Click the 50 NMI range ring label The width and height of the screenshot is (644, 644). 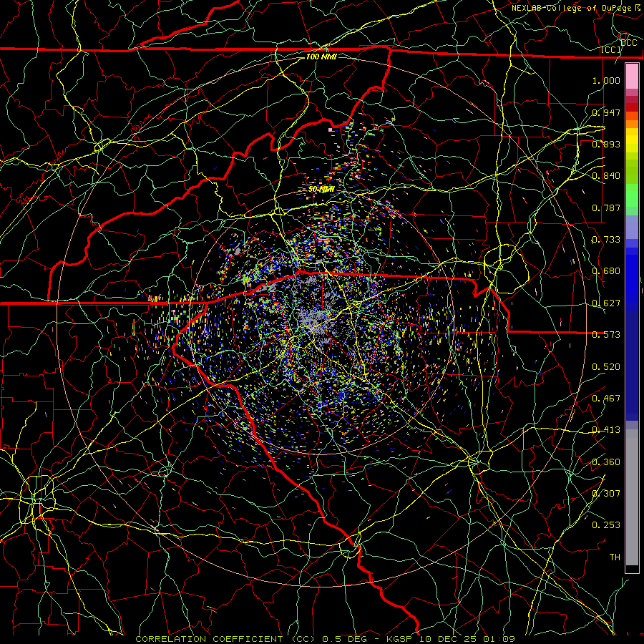click(x=321, y=190)
